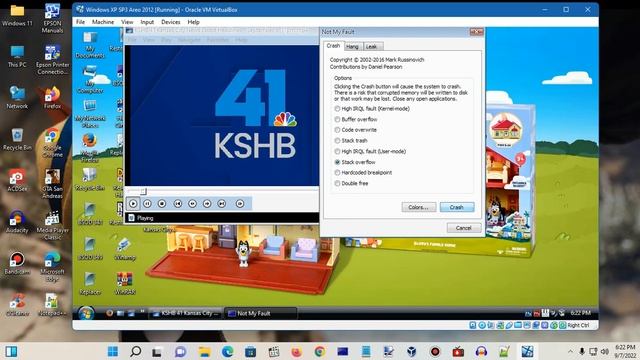The width and height of the screenshot is (640, 360).
Task: Select High IRQL fault (Kernel-mode) option
Action: click(372, 109)
